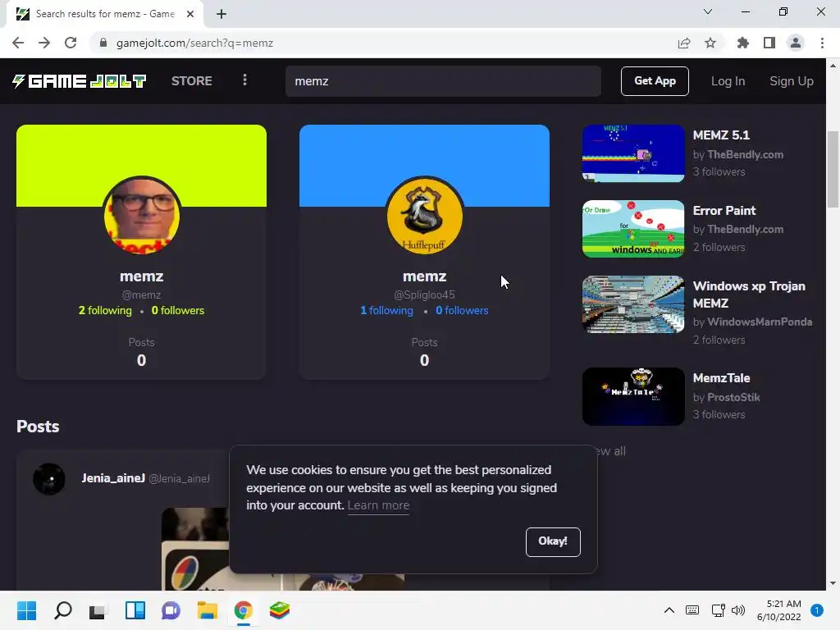Image resolution: width=840 pixels, height=630 pixels.
Task: Open a new browser tab
Action: 221,14
